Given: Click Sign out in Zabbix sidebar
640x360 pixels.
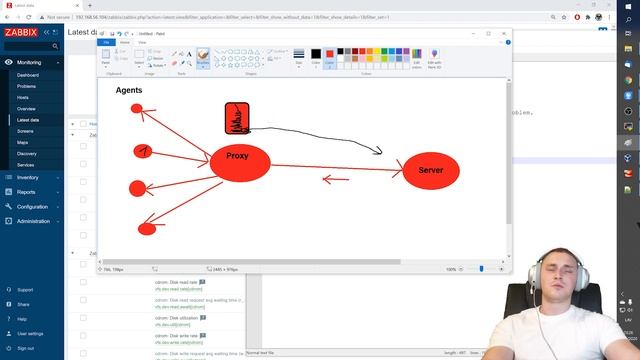Looking at the screenshot, I should pos(25,349).
